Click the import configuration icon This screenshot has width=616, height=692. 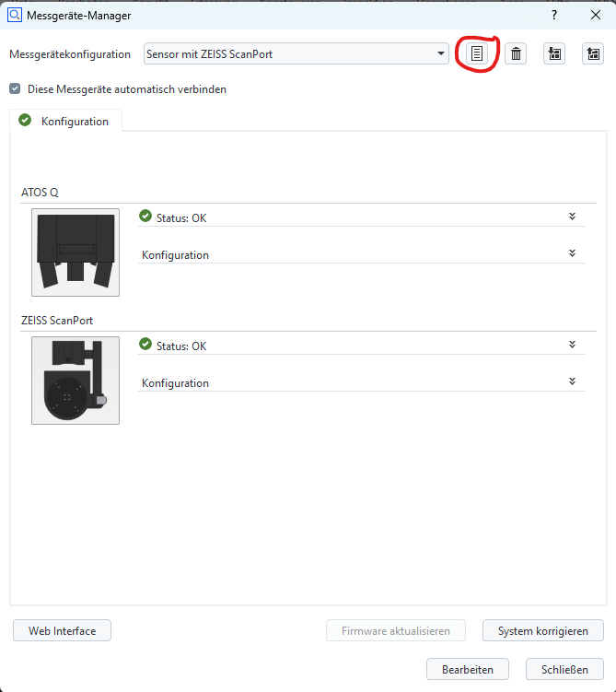pos(554,53)
